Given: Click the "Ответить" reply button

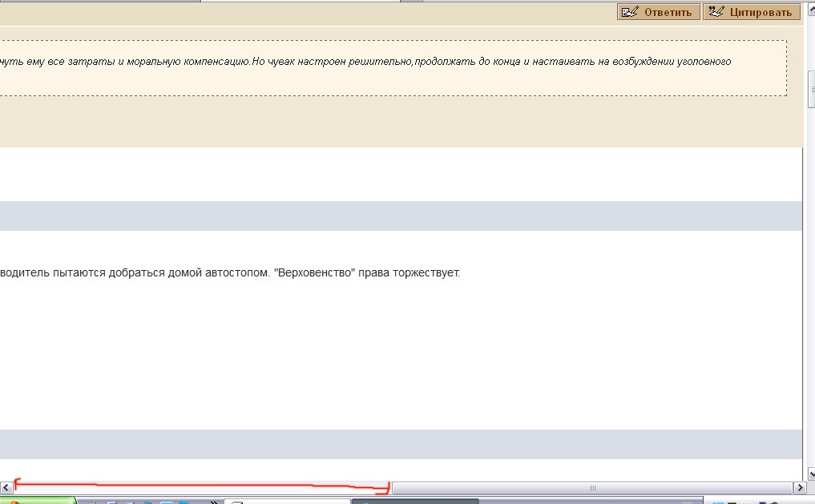Looking at the screenshot, I should [x=658, y=12].
